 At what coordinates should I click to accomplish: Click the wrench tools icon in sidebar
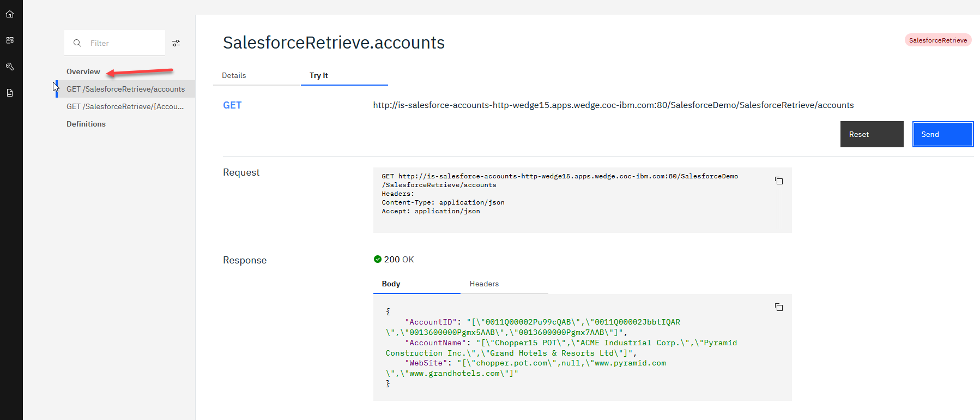(x=10, y=67)
